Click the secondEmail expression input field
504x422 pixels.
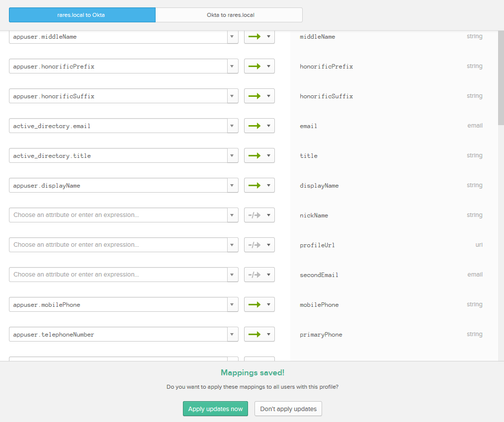coord(118,275)
